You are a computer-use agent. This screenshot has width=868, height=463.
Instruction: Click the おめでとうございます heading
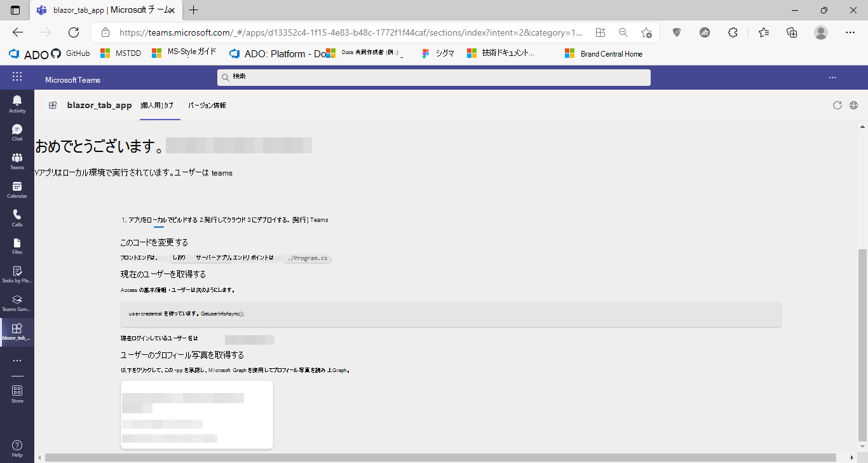click(100, 146)
